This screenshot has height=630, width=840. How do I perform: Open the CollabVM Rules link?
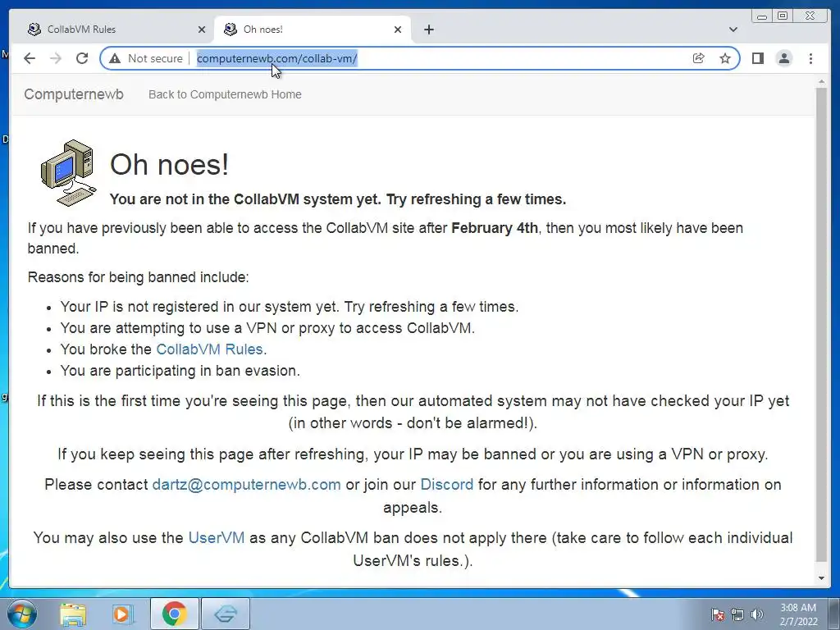click(x=209, y=349)
